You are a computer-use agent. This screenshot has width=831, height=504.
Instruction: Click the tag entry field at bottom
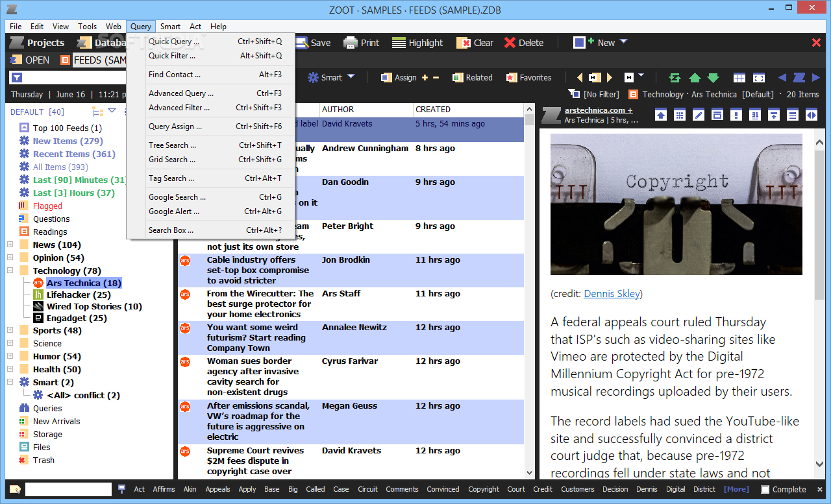coord(68,490)
